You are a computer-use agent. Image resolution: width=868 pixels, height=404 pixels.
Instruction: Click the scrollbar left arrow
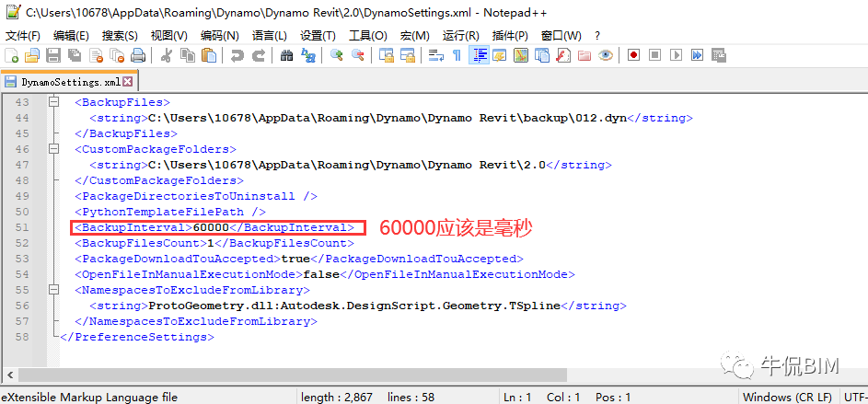pos(9,375)
